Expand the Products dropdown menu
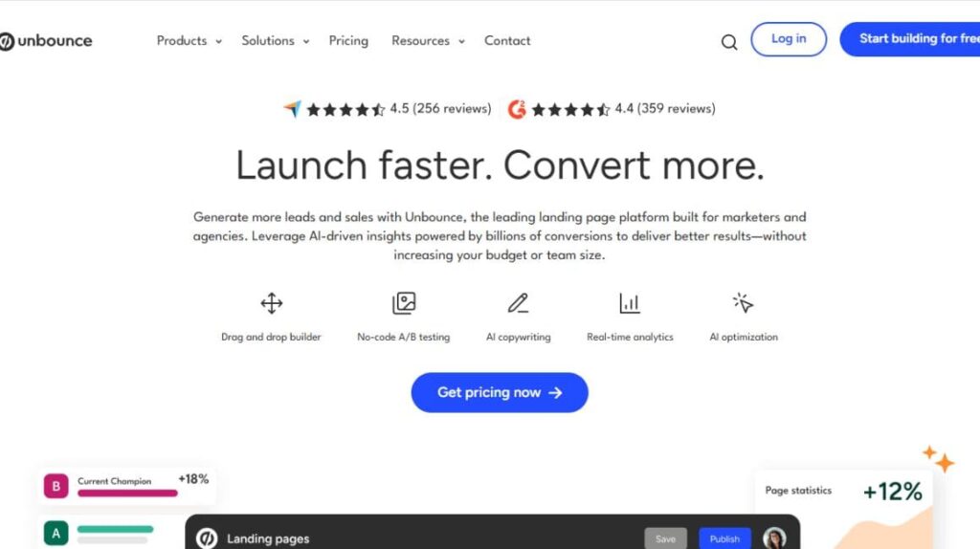 [189, 41]
